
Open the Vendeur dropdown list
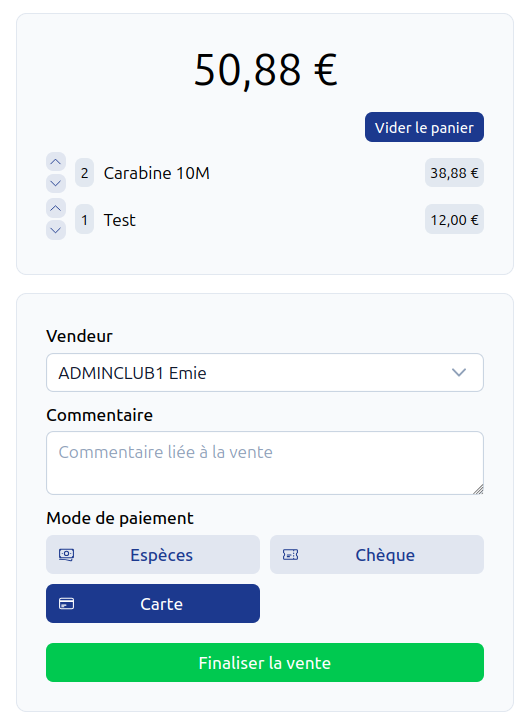click(x=265, y=373)
